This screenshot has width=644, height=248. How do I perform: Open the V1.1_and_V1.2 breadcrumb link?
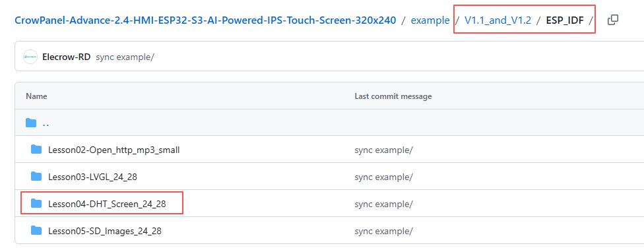[x=498, y=20]
